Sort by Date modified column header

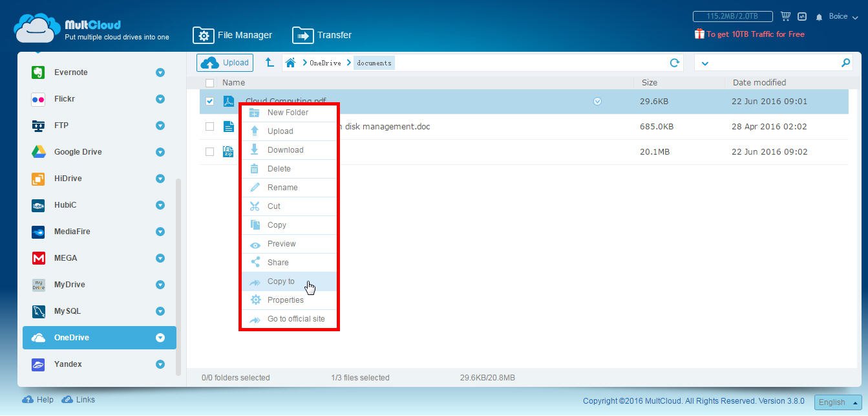pos(759,83)
